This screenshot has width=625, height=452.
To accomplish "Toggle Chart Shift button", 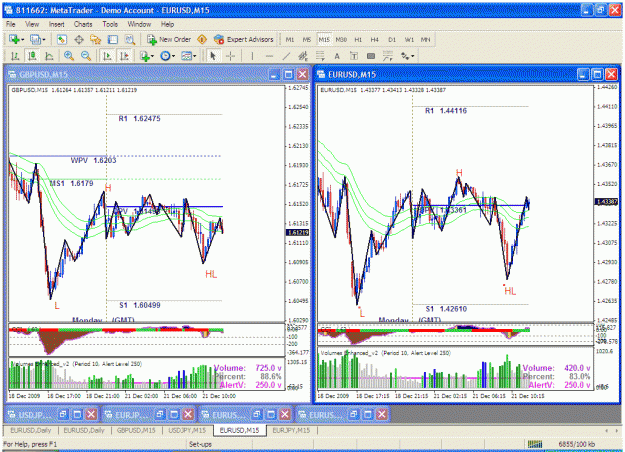I will [x=124, y=56].
